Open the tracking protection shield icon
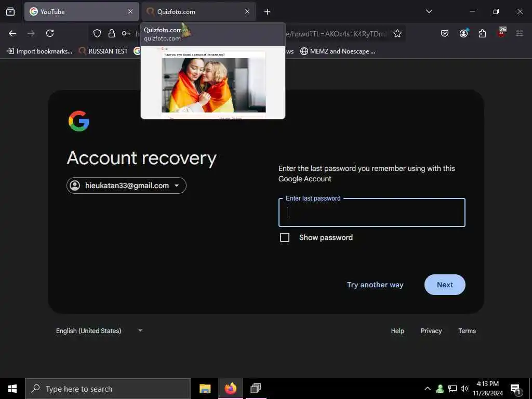 point(97,33)
